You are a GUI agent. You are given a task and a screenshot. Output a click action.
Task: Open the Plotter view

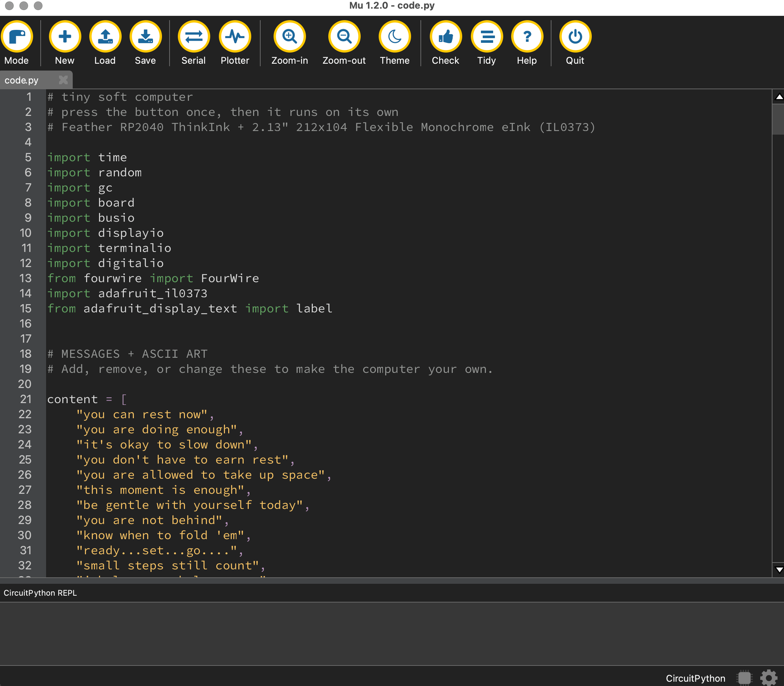pos(235,37)
